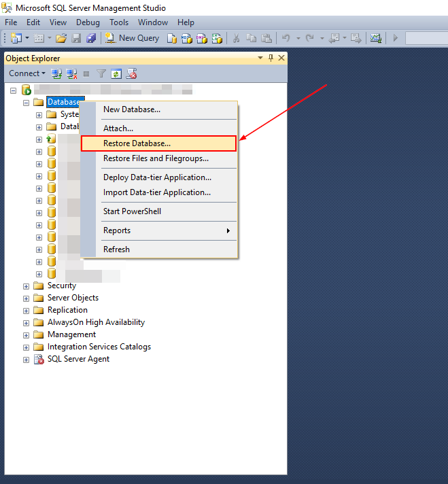The height and width of the screenshot is (484, 448).
Task: Click the Undo arrow icon
Action: point(286,38)
